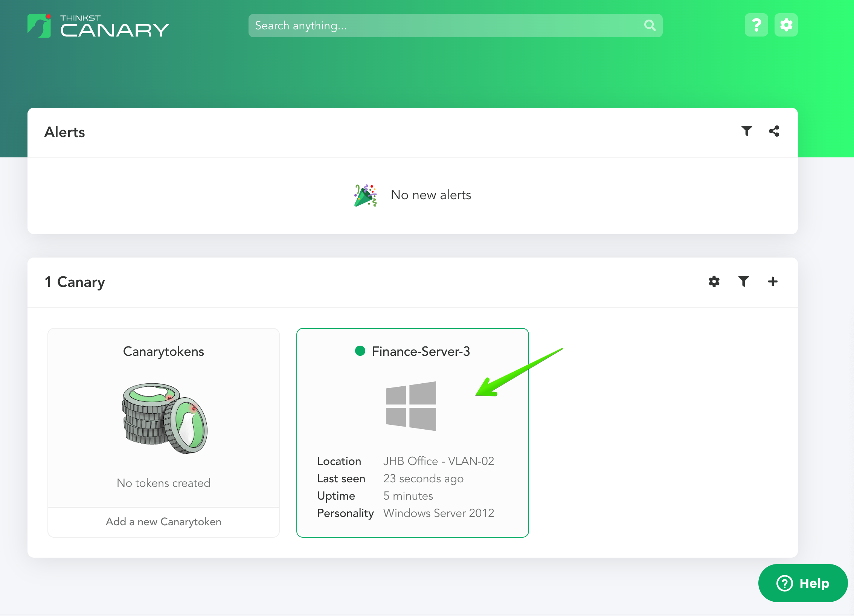Screen dimensions: 854x616
Task: Filter alerts with the funnel icon
Action: pyautogui.click(x=746, y=131)
